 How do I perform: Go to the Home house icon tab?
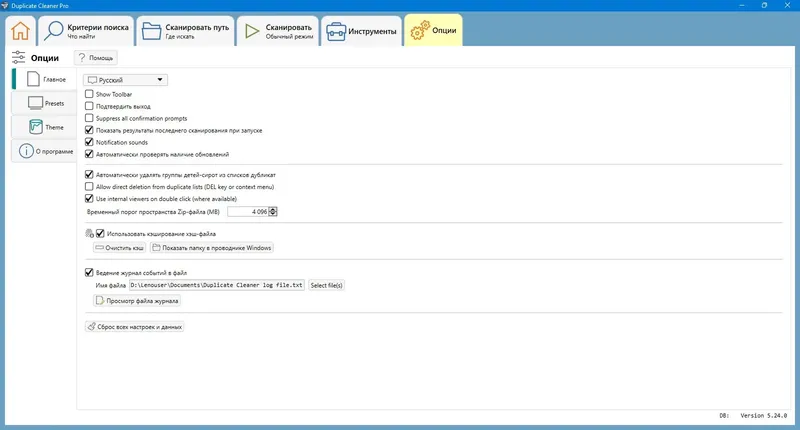coord(20,31)
